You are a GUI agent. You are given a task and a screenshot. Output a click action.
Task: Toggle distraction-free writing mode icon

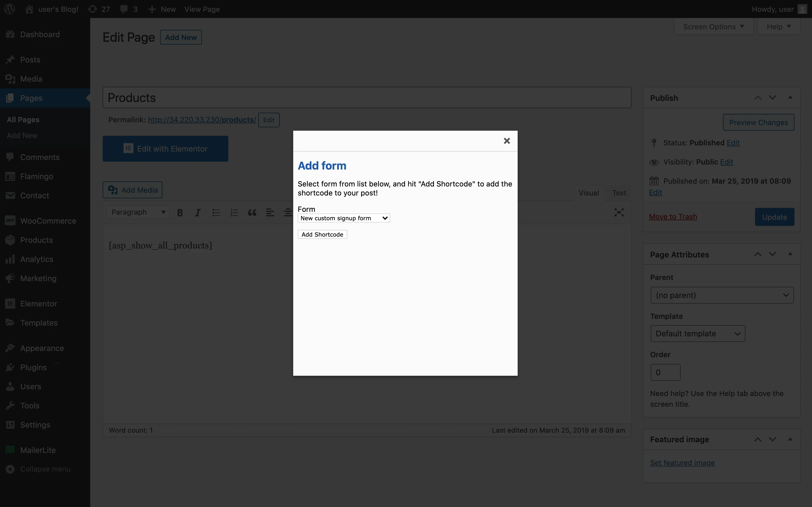(x=619, y=212)
